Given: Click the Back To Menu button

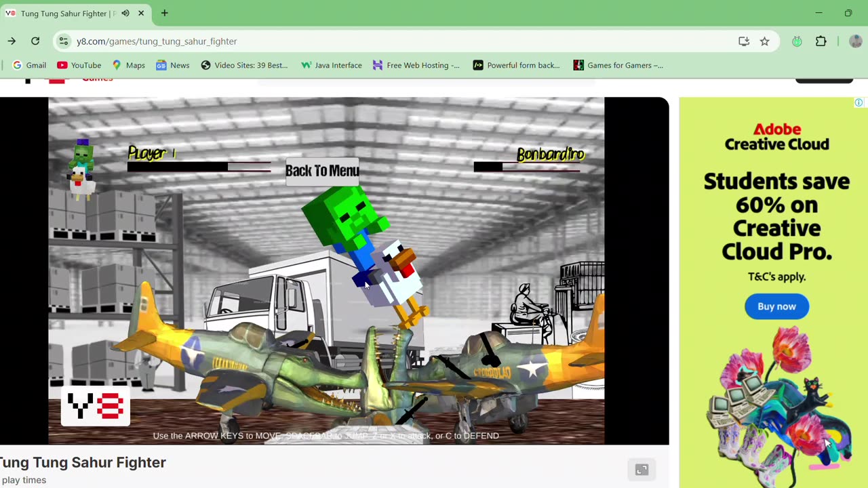Looking at the screenshot, I should coord(322,171).
